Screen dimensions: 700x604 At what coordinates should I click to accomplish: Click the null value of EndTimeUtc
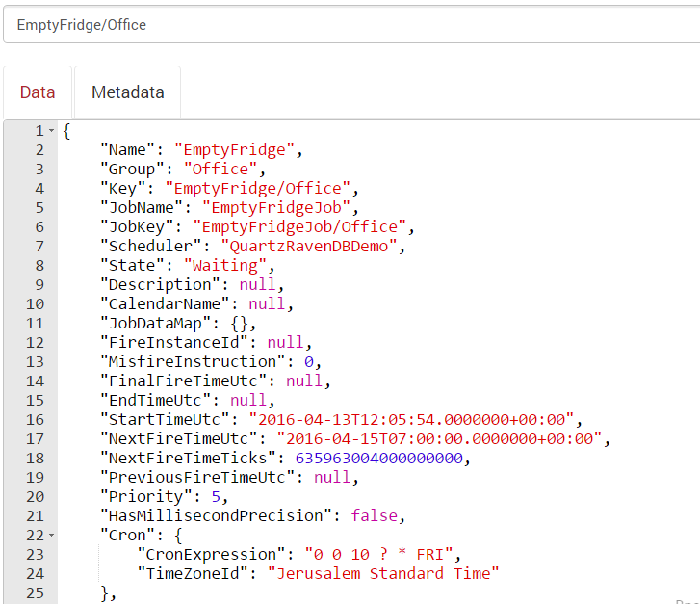click(248, 401)
